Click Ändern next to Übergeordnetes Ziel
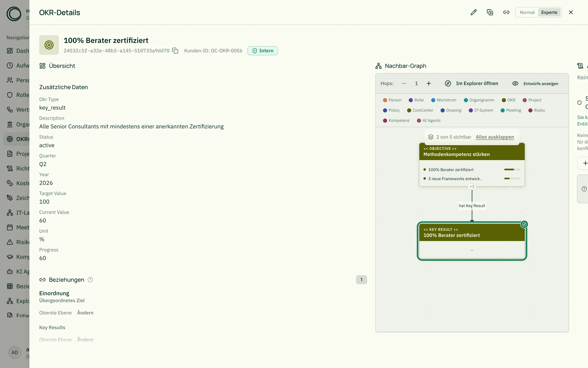 85,313
